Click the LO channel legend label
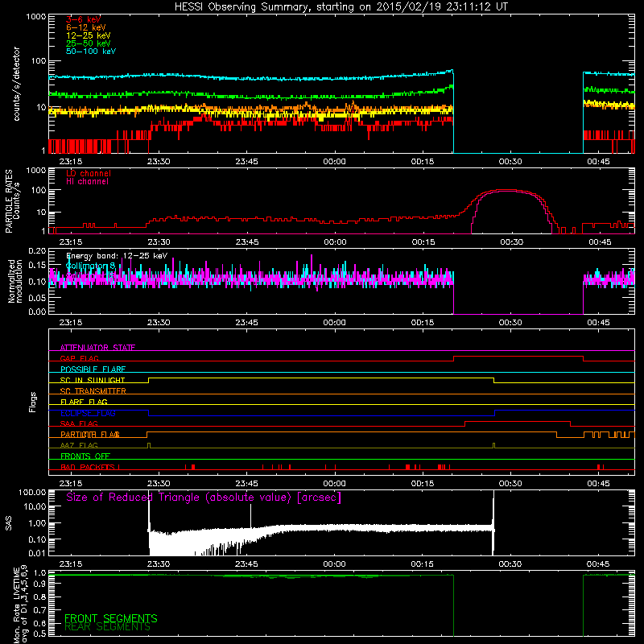Viewport: 644px width, 644px height. (x=89, y=173)
